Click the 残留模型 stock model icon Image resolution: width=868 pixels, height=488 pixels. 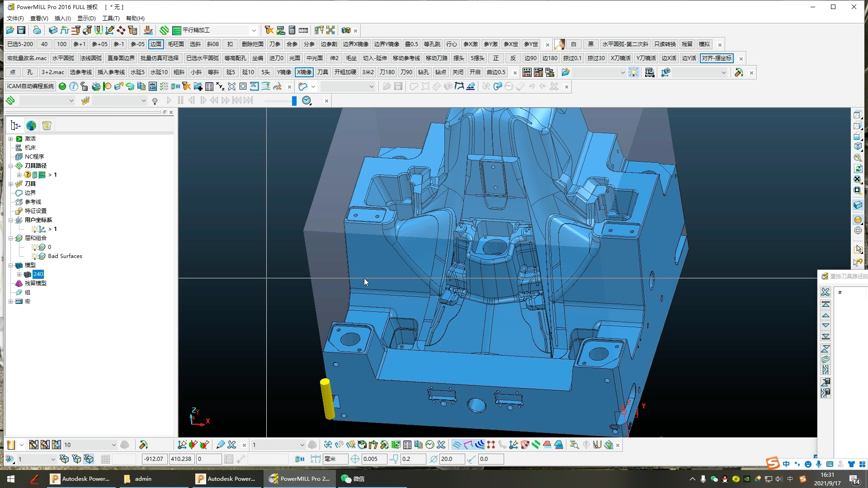point(19,283)
